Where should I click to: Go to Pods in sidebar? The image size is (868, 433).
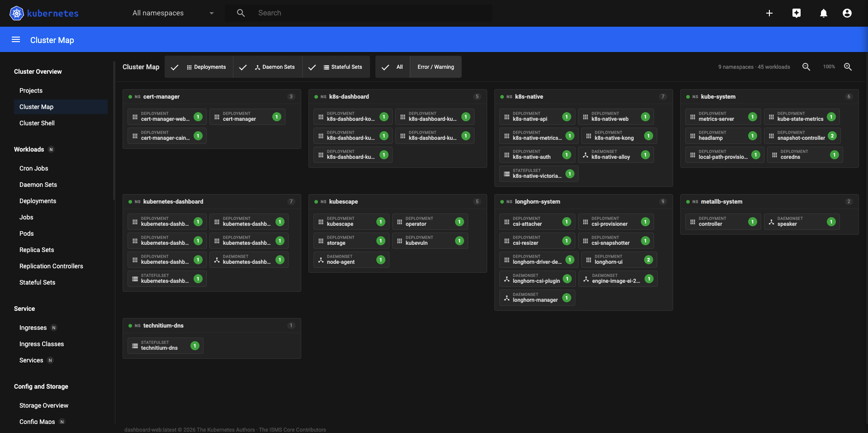point(27,233)
